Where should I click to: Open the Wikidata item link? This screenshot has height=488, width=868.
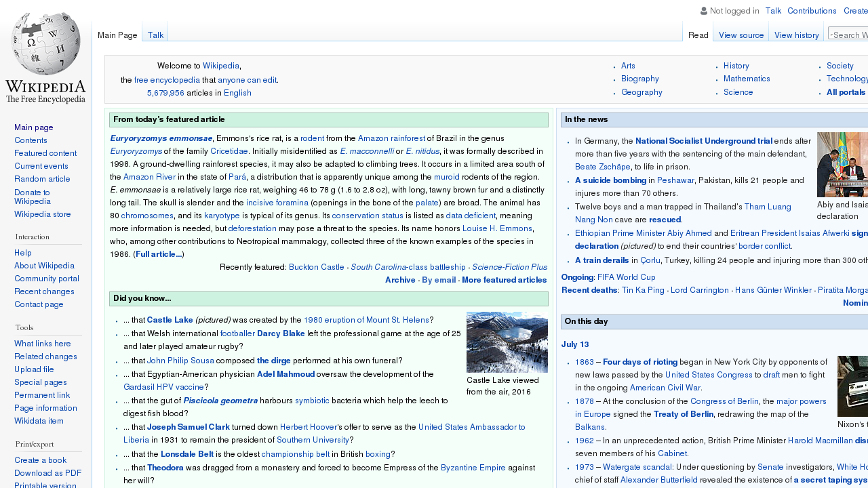(x=39, y=421)
